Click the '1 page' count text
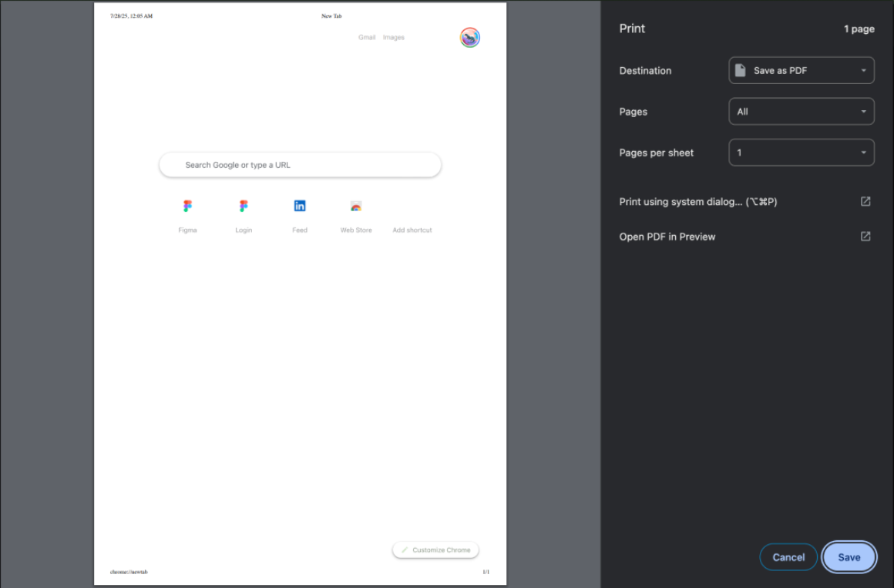This screenshot has height=588, width=894. click(859, 29)
